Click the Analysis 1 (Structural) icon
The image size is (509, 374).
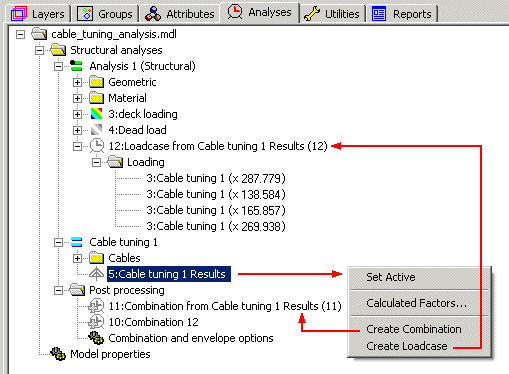(x=76, y=66)
